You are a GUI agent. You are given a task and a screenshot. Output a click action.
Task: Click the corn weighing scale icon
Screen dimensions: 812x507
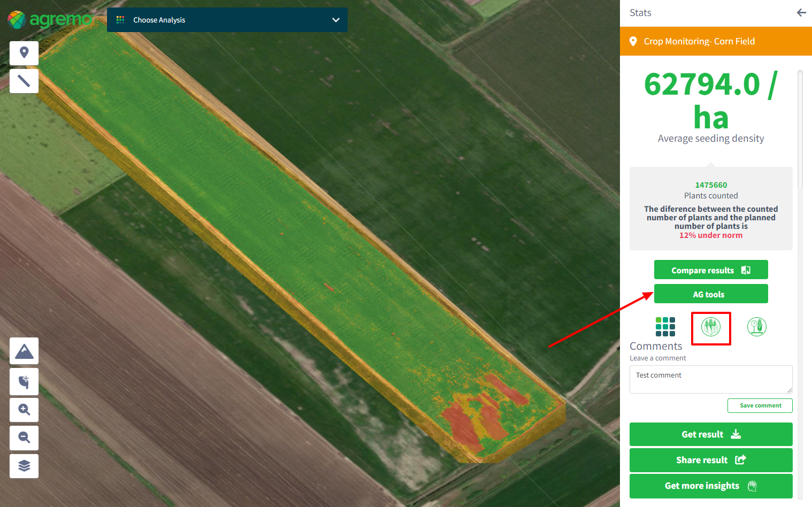[756, 327]
